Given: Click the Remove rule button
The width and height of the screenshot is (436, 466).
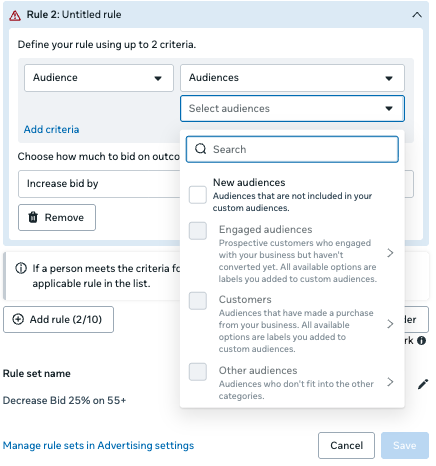Looking at the screenshot, I should point(57,218).
